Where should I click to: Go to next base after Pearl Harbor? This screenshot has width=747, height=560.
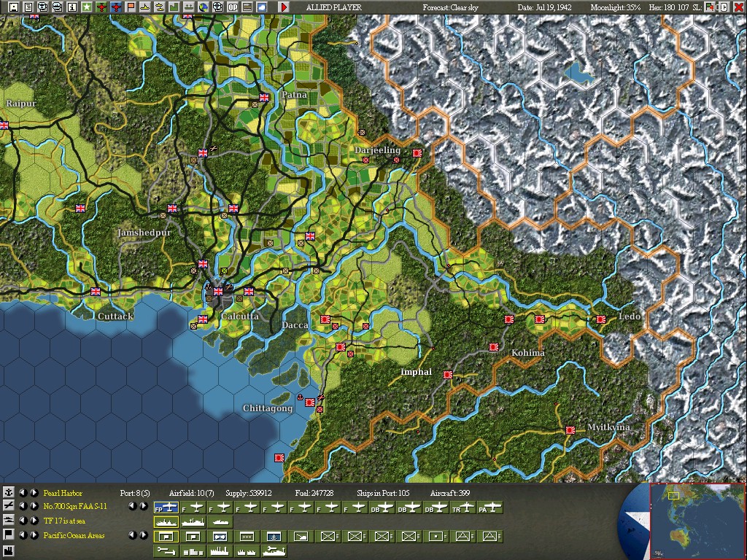coord(34,492)
